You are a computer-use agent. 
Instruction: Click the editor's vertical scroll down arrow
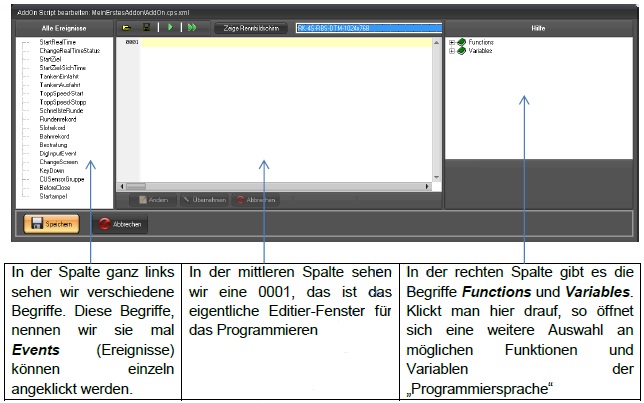437,177
